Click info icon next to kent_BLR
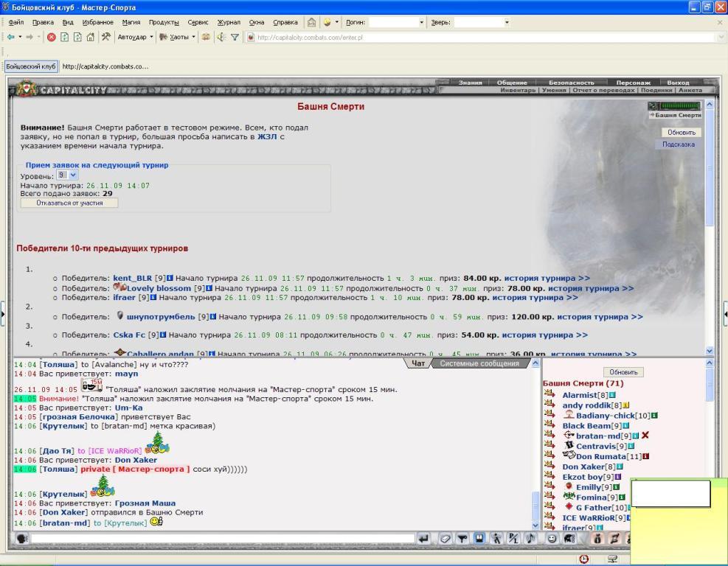 (x=170, y=278)
